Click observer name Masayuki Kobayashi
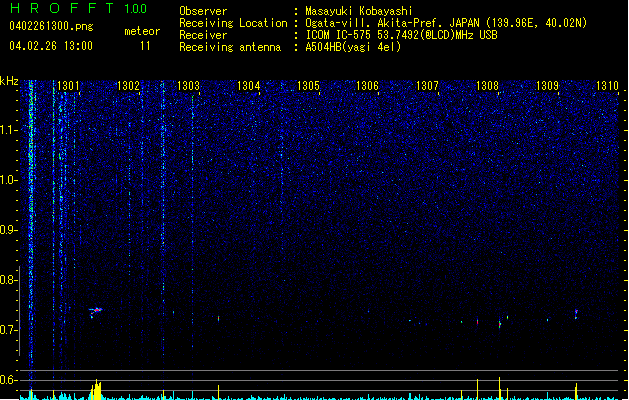629x400 pixels. (359, 11)
